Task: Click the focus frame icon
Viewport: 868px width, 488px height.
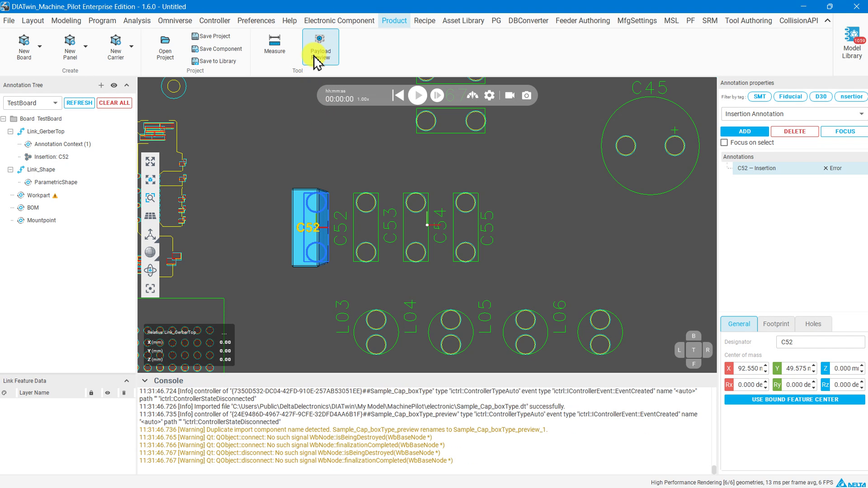Action: point(150,288)
